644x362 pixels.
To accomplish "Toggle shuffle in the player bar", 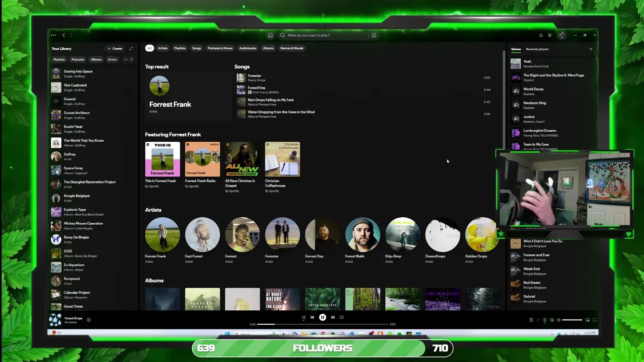I will [x=303, y=317].
